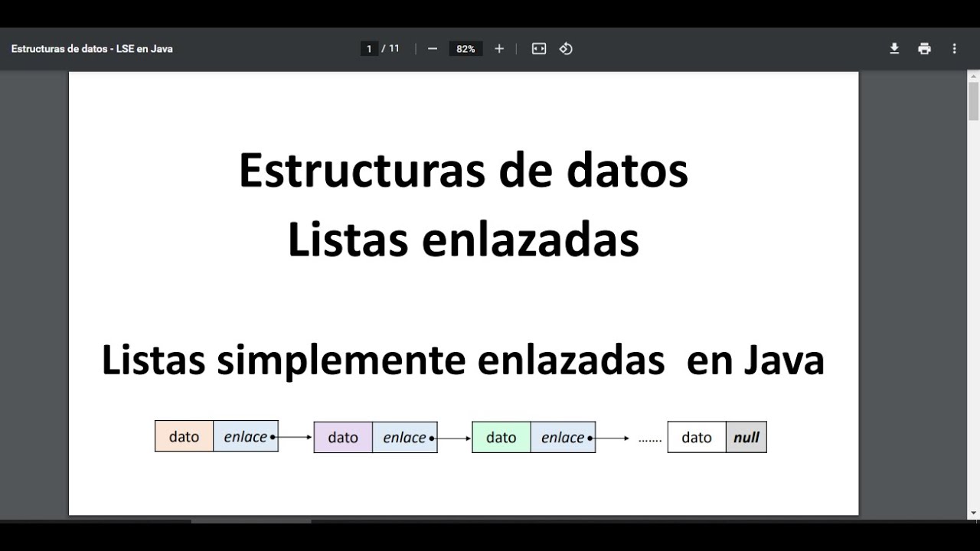Open the three-dot more actions menu
This screenshot has width=980, height=551.
[x=954, y=48]
